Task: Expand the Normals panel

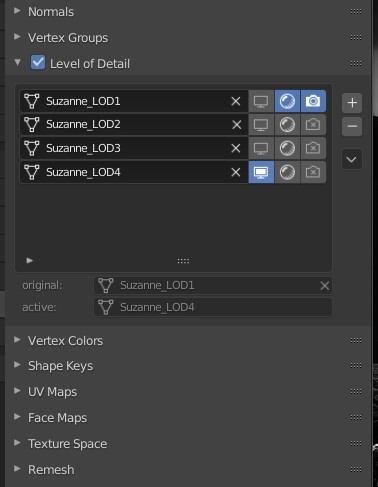Action: pyautogui.click(x=17, y=11)
